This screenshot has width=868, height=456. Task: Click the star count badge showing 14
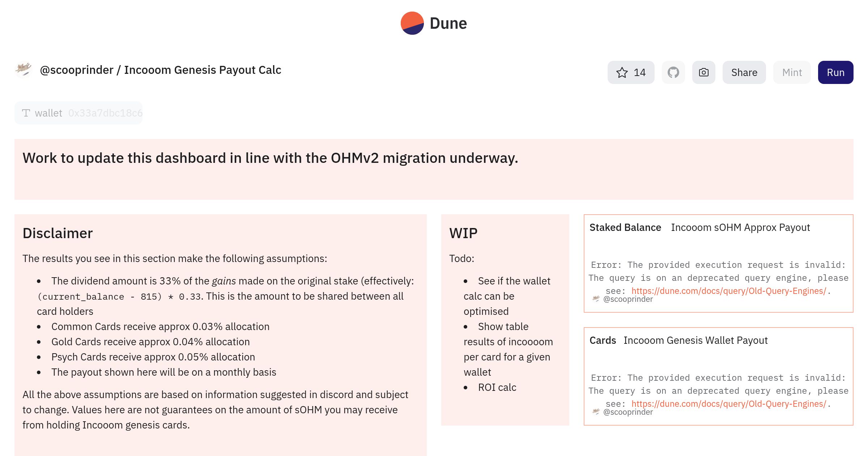[631, 72]
